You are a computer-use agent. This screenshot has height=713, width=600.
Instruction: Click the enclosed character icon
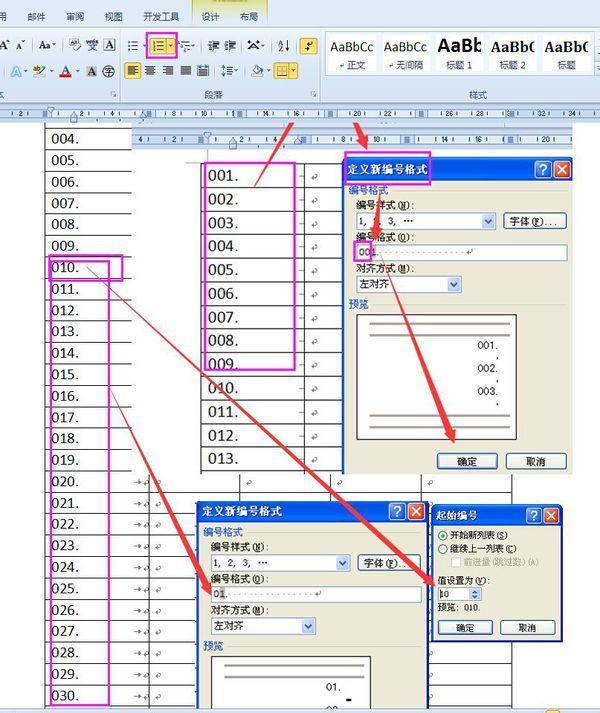click(108, 71)
